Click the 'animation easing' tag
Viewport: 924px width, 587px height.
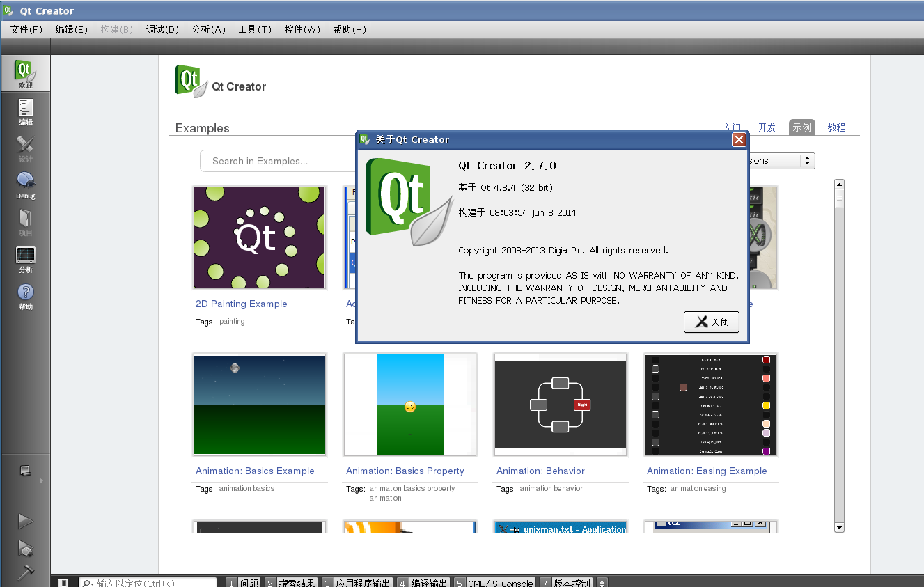pos(698,488)
